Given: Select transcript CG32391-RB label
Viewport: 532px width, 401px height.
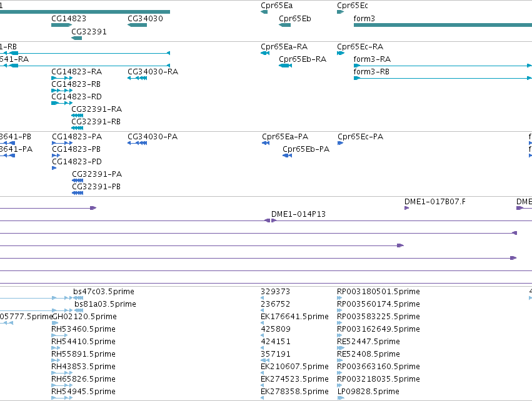Looking at the screenshot, I should (x=96, y=122).
